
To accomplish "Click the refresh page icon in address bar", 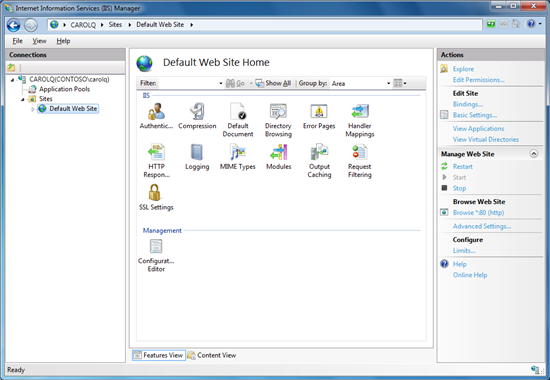I will point(491,24).
